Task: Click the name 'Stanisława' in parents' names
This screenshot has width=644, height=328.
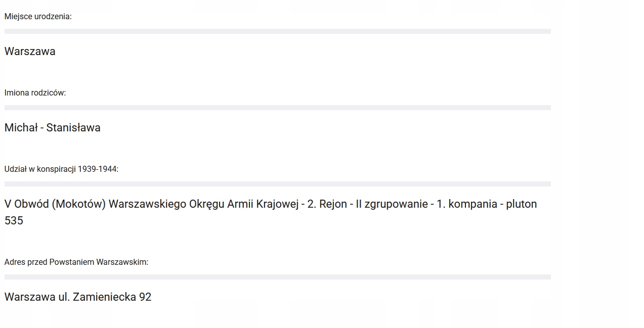Action: 73,128
